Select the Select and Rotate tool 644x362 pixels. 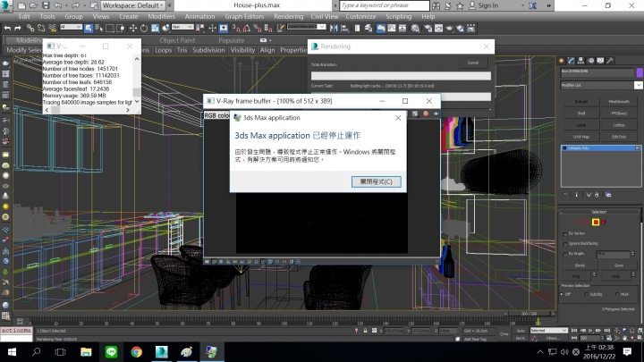pyautogui.click(x=144, y=28)
